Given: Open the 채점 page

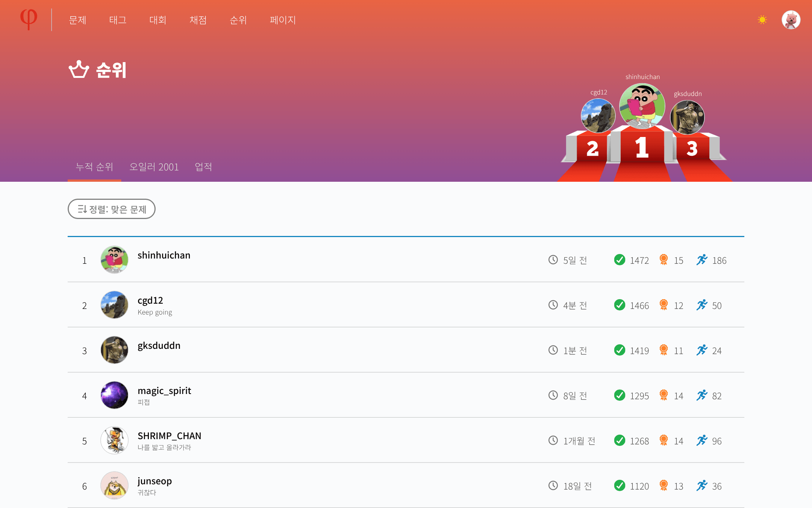Looking at the screenshot, I should pyautogui.click(x=198, y=20).
